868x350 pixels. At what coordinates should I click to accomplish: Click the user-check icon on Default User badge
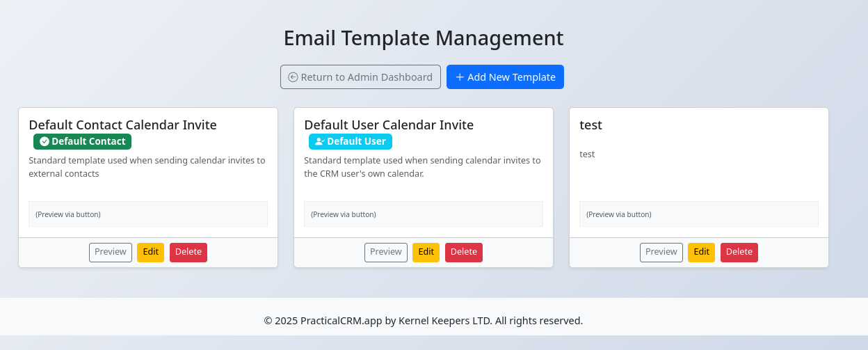tap(320, 141)
